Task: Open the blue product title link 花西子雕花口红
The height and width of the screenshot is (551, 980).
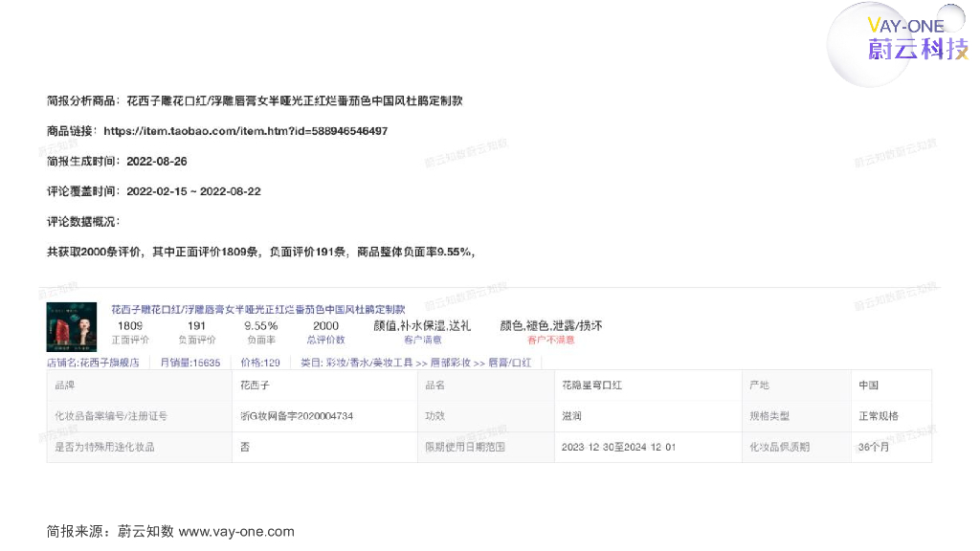Action: (258, 309)
